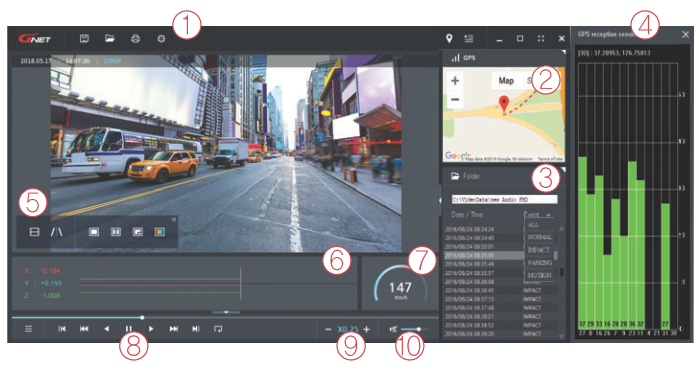Image resolution: width=699 pixels, height=370 pixels.
Task: Skip to the next file
Action: [196, 329]
